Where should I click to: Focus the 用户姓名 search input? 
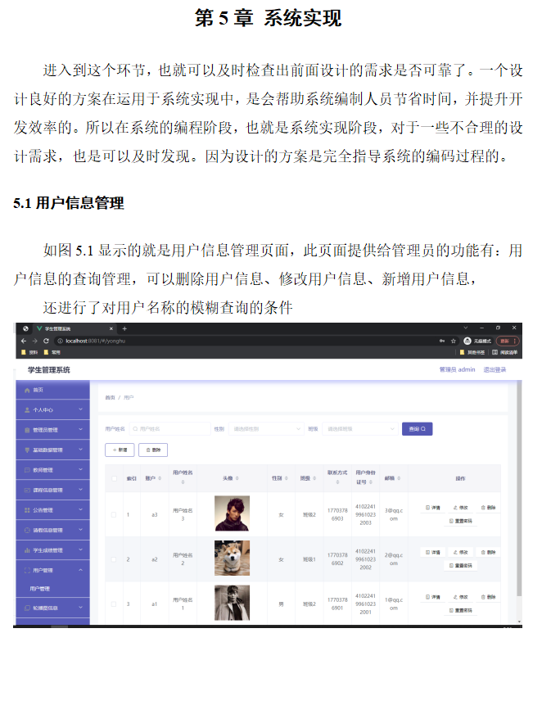[169, 429]
